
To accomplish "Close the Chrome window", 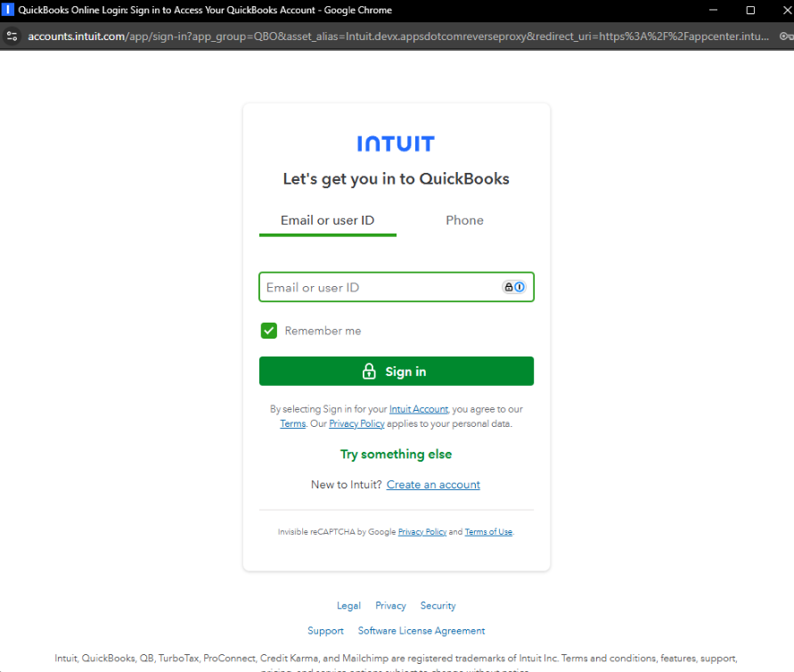I will coord(788,10).
